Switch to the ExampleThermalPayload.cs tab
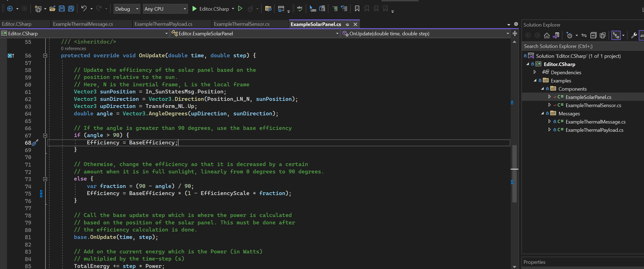This screenshot has width=644, height=269. [x=163, y=24]
